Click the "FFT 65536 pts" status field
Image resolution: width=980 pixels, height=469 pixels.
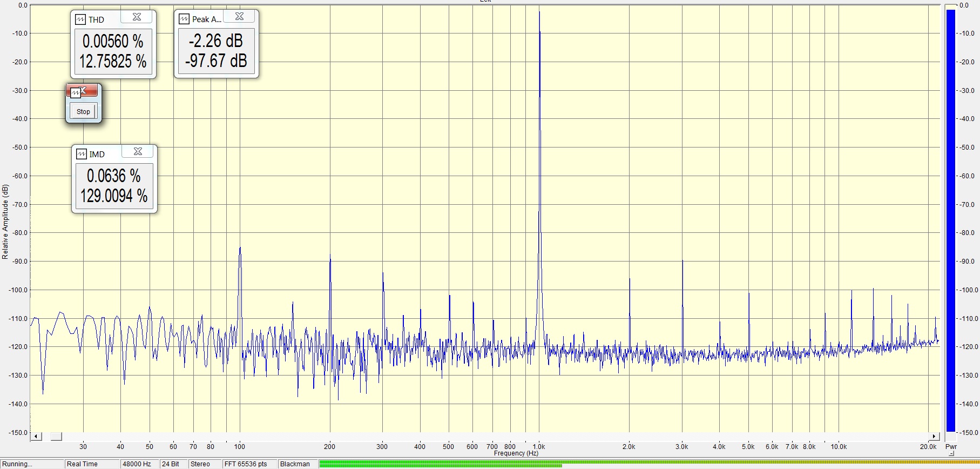coord(249,464)
